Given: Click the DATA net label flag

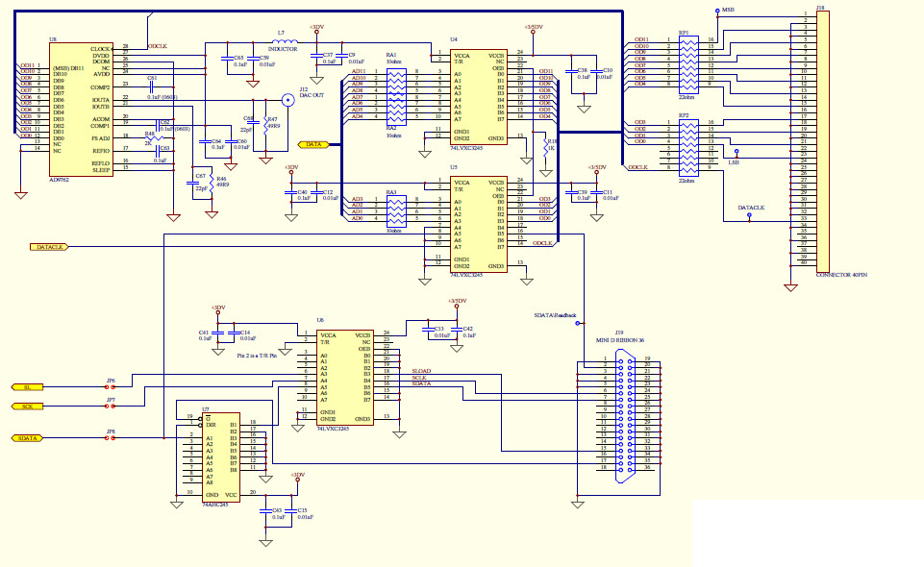Looking at the screenshot, I should pos(314,142).
